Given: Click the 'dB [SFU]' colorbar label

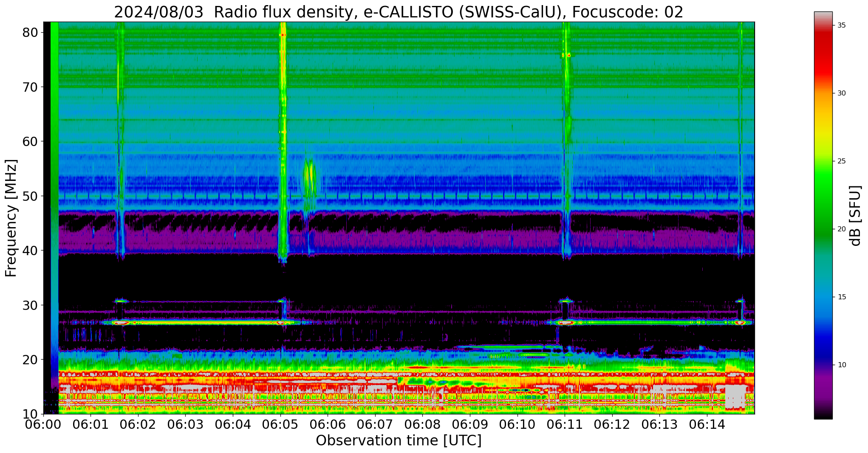Looking at the screenshot, I should click(855, 216).
